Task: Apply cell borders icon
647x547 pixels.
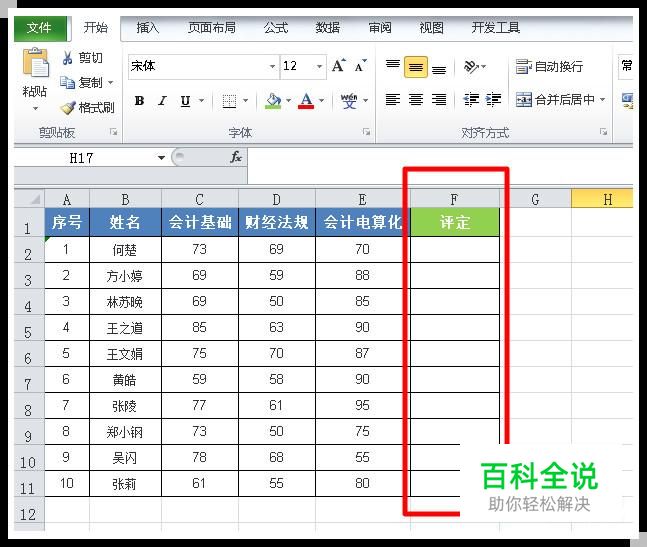Action: click(x=229, y=101)
